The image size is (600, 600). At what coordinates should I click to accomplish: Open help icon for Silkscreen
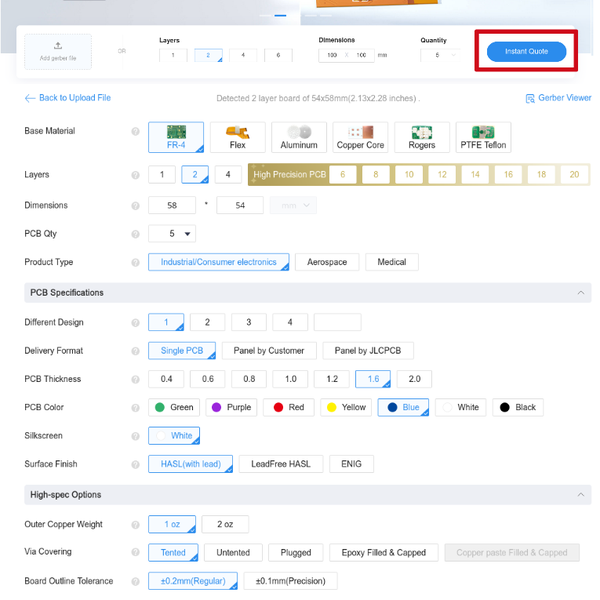(x=135, y=436)
